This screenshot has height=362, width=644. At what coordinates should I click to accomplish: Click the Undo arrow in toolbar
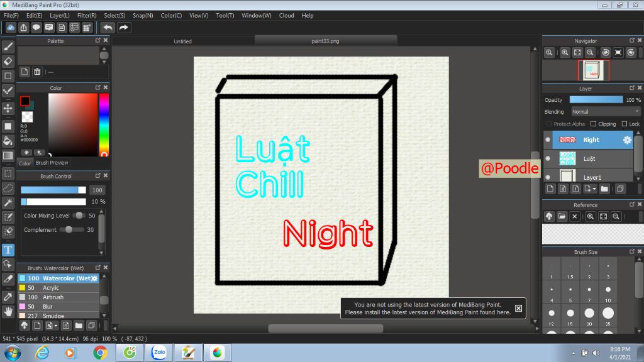click(108, 28)
